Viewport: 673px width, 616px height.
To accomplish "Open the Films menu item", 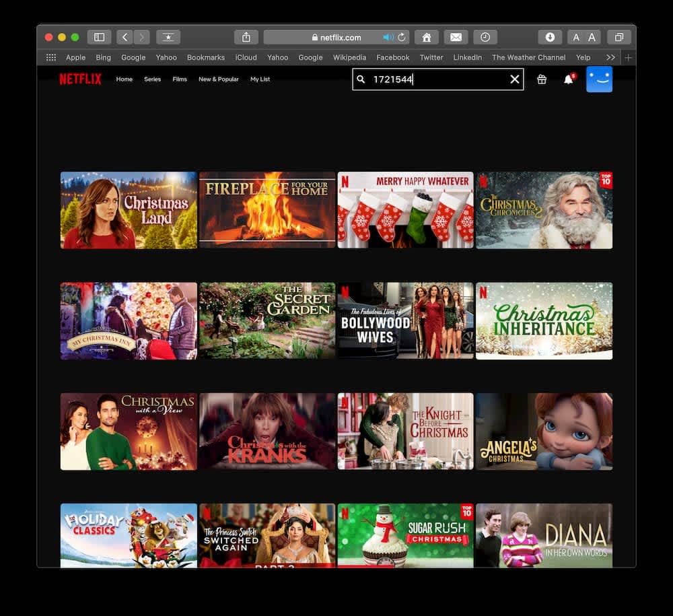I will (180, 79).
